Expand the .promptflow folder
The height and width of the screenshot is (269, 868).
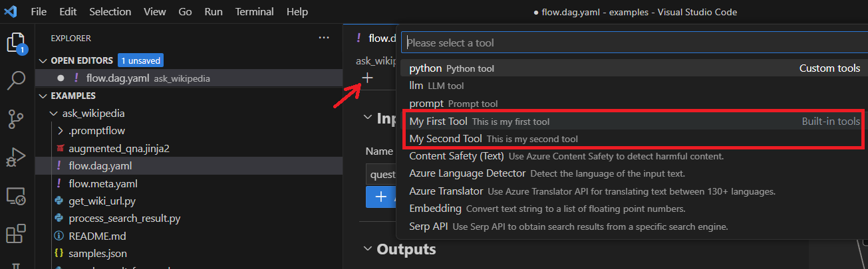coord(61,131)
